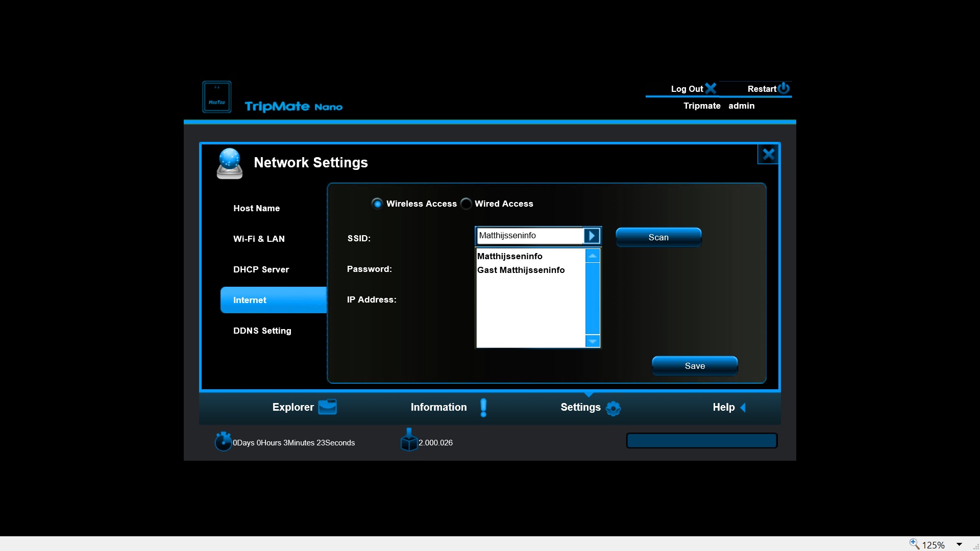
Task: Open the Wi-Fi & LAN tab
Action: point(259,239)
